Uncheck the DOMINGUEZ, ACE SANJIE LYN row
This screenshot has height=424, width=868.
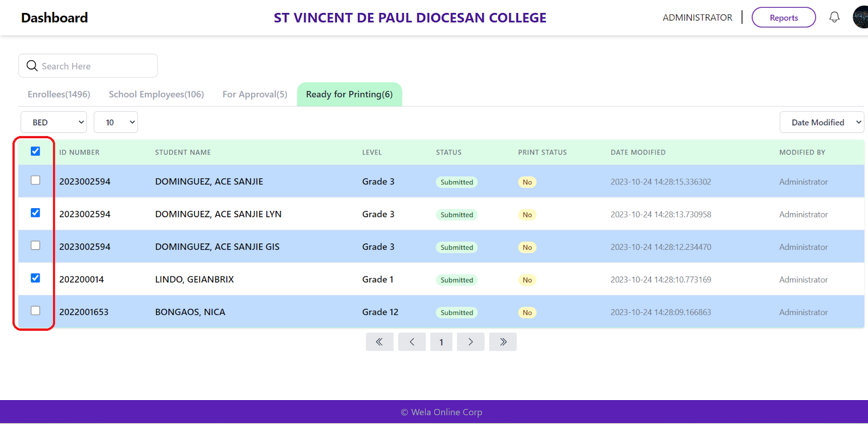pos(35,213)
